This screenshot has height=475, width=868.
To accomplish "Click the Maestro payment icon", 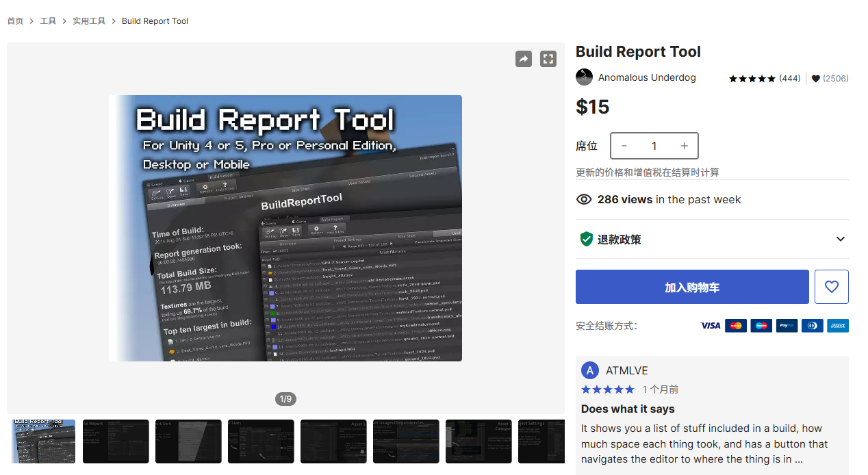I will pyautogui.click(x=761, y=326).
